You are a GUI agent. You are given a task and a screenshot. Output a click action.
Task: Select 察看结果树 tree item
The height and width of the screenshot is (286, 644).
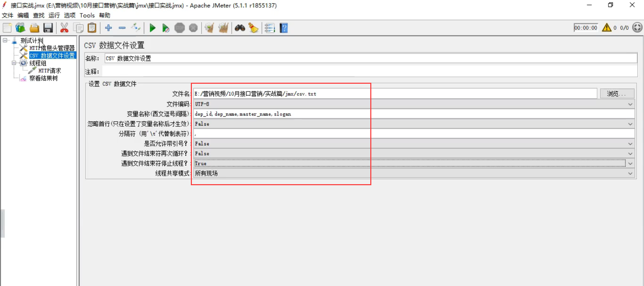[x=43, y=78]
